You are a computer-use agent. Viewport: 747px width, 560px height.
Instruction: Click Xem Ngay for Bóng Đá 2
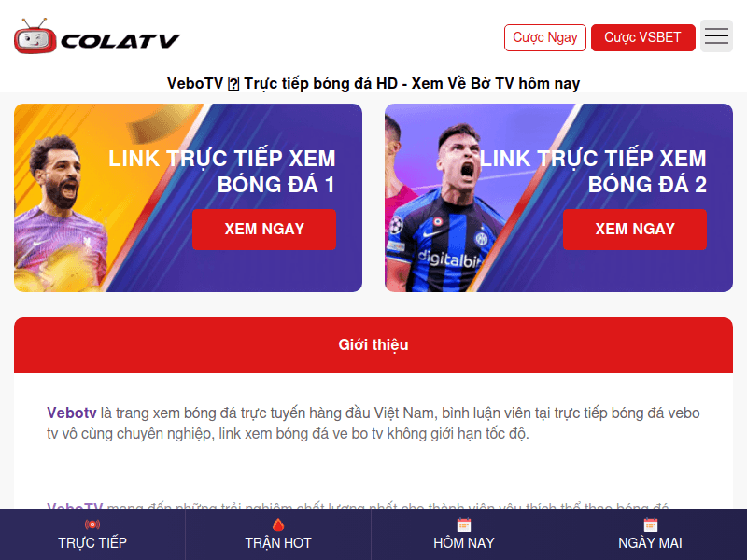(635, 230)
